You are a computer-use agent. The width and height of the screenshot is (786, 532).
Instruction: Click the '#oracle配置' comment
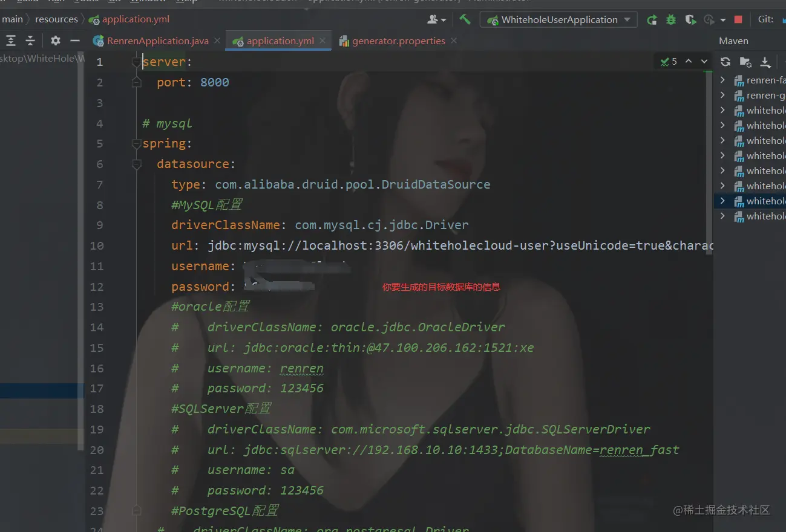tap(211, 307)
